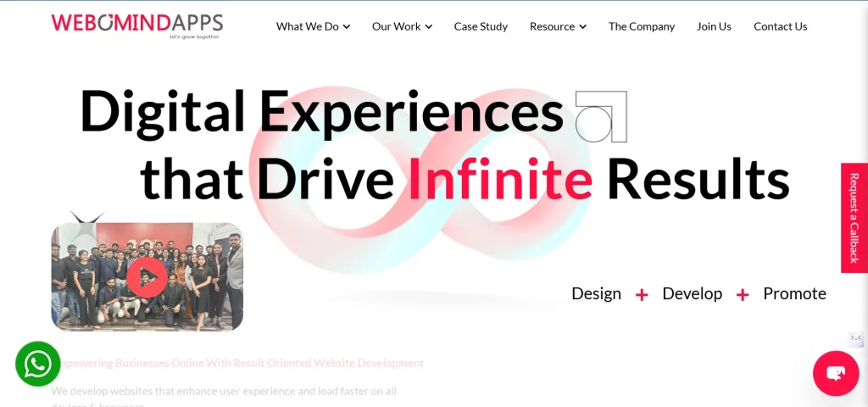Click the pink word Infinite in the headline

500,179
